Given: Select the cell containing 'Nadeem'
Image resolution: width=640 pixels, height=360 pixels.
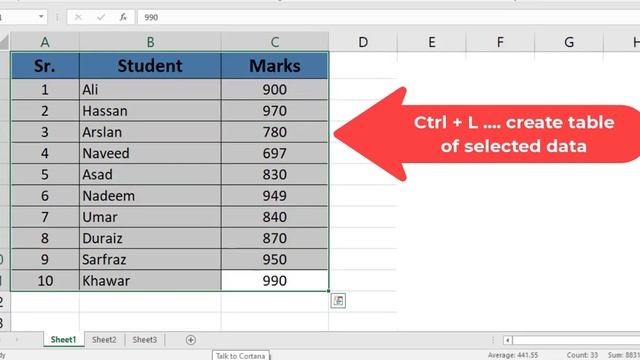Looking at the screenshot, I should click(x=150, y=196).
